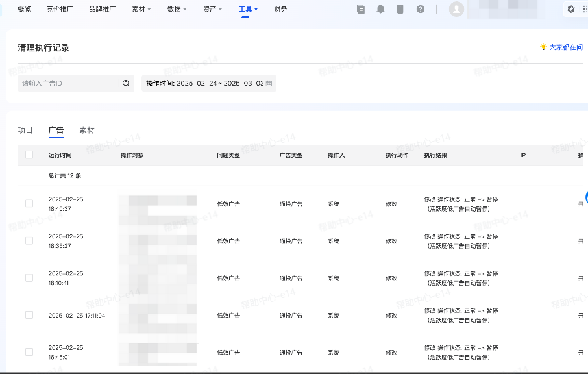Expand the 工具 dropdown in top navigation
Viewport: 588px width, 374px height.
click(249, 9)
